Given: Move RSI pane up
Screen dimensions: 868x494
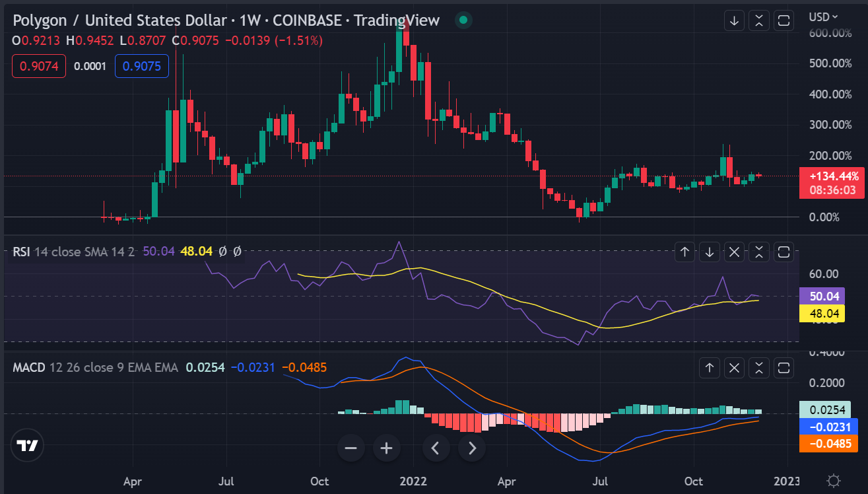Looking at the screenshot, I should [684, 252].
